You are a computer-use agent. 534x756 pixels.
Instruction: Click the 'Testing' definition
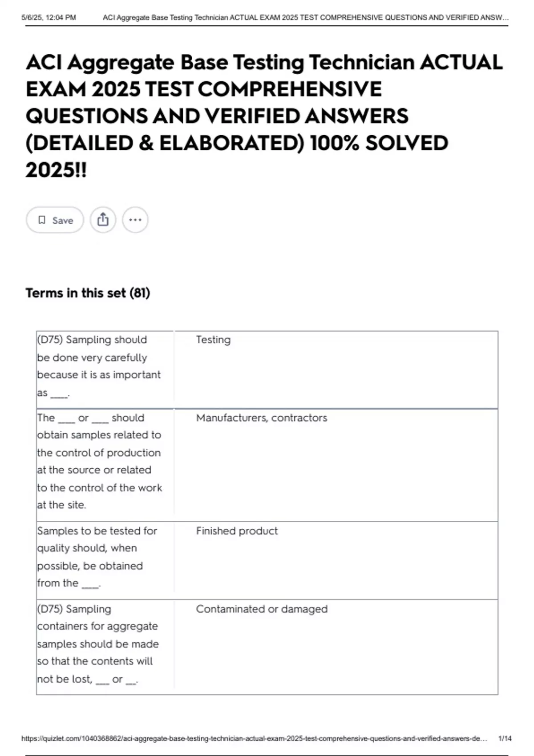click(213, 340)
